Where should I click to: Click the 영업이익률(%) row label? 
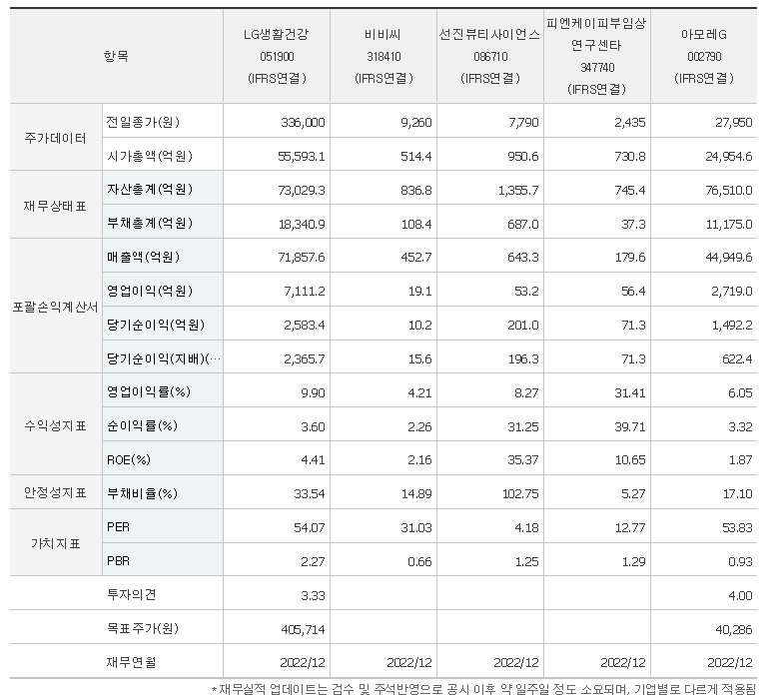click(149, 391)
